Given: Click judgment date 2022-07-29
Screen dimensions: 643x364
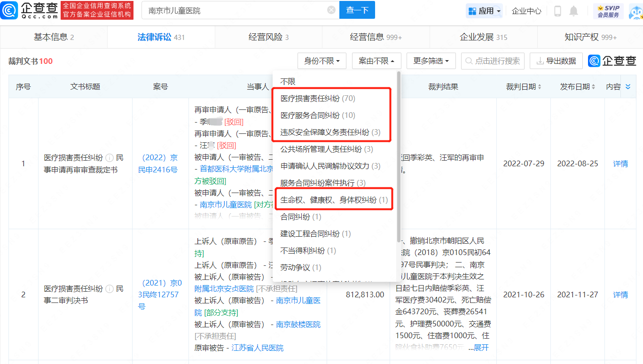Looking at the screenshot, I should [524, 163].
